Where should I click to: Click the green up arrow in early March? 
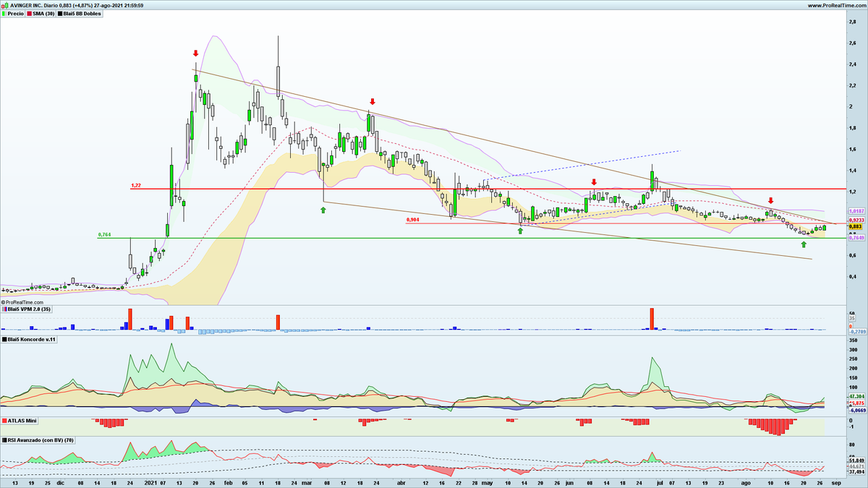(323, 210)
